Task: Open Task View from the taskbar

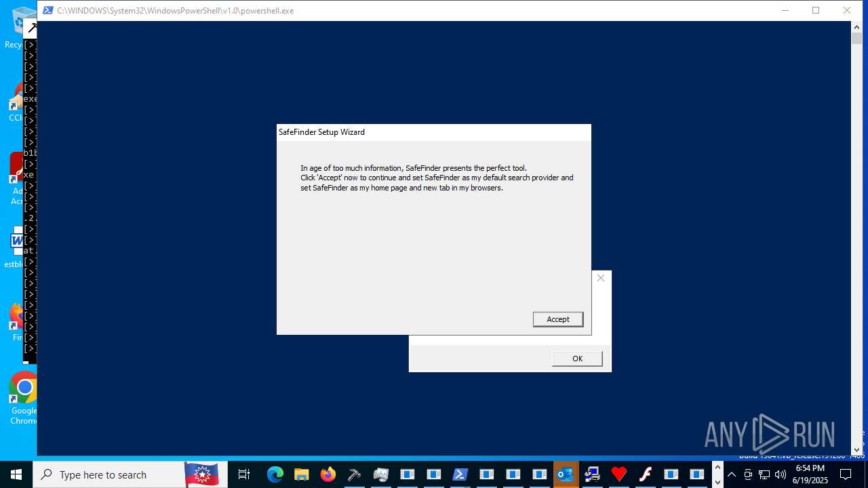Action: tap(244, 474)
